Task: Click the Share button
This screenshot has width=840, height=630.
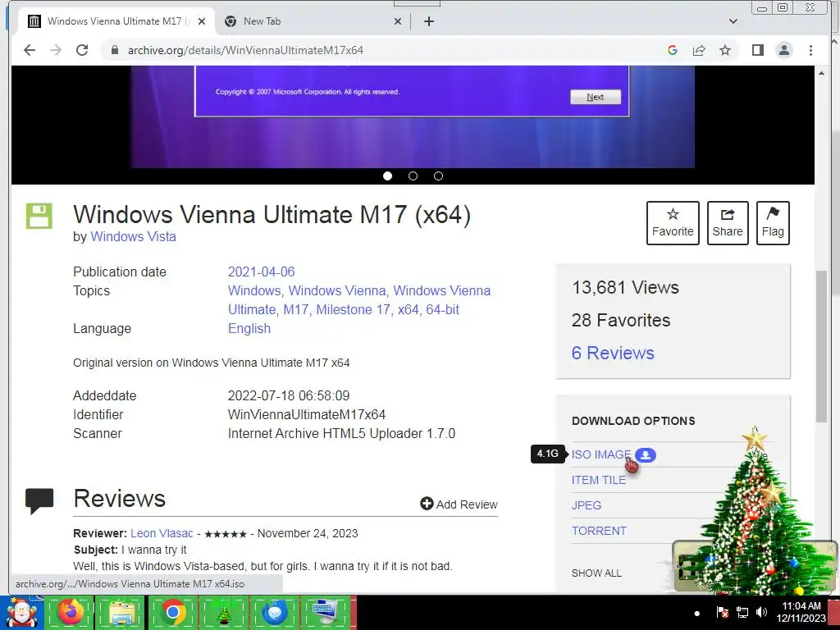Action: pyautogui.click(x=728, y=223)
